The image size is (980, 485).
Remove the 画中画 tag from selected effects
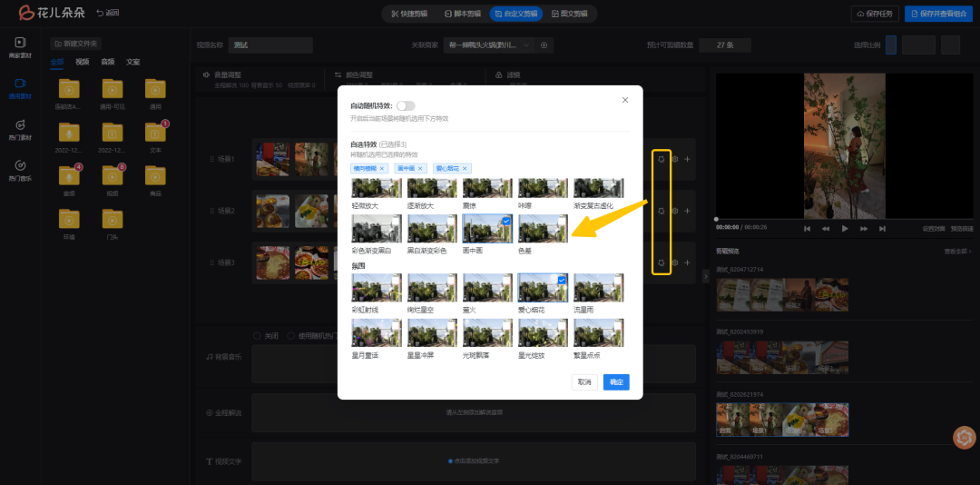pos(426,168)
